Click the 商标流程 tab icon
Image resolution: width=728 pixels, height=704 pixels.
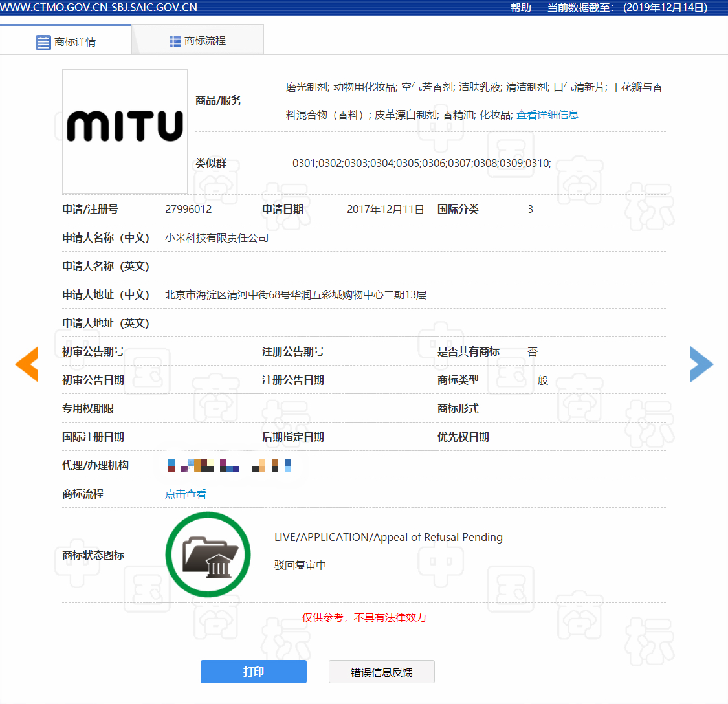tap(174, 40)
